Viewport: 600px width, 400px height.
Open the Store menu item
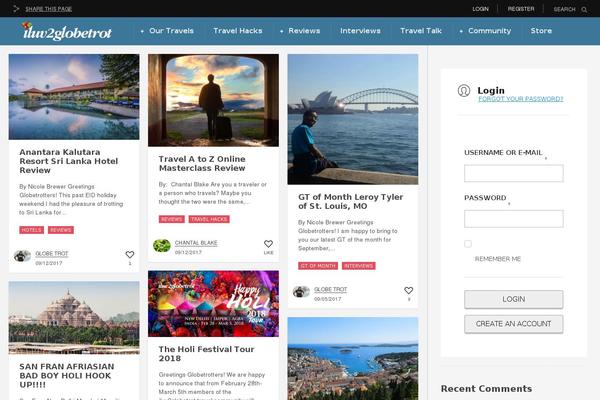pyautogui.click(x=541, y=31)
